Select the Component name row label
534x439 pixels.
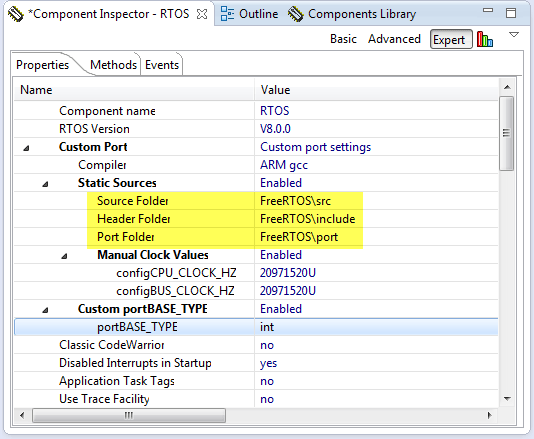coord(107,111)
